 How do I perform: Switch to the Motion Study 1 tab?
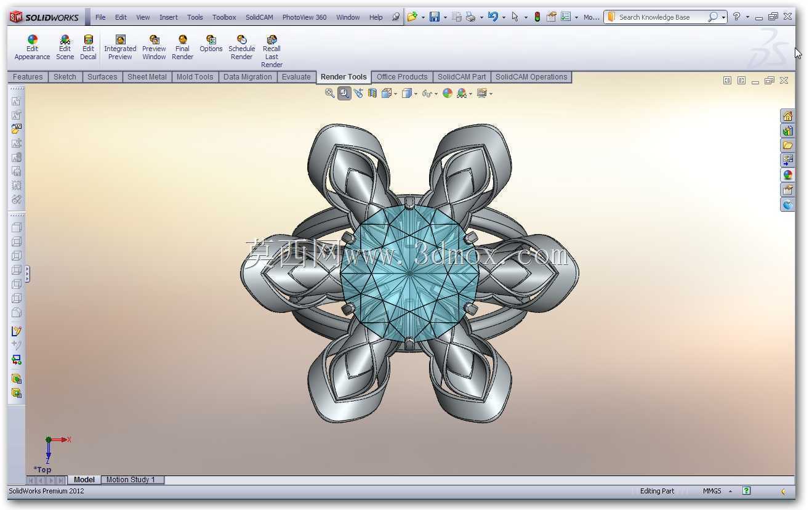(131, 480)
